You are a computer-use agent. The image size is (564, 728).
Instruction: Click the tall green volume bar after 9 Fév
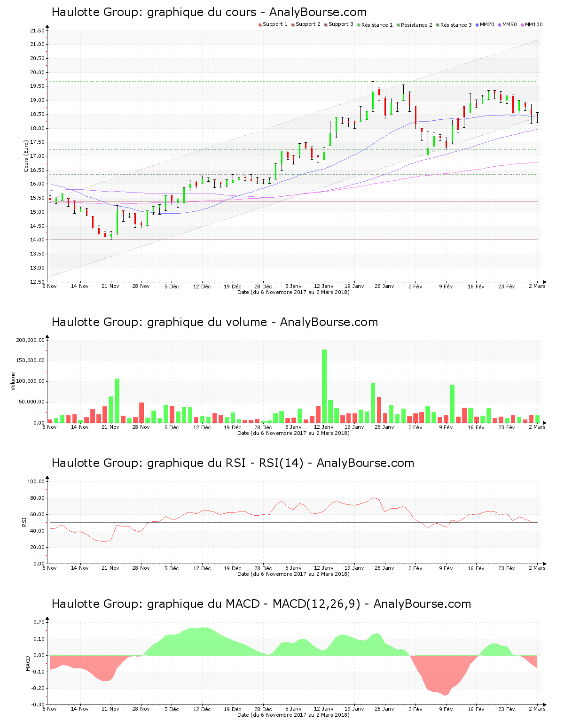coord(452,404)
